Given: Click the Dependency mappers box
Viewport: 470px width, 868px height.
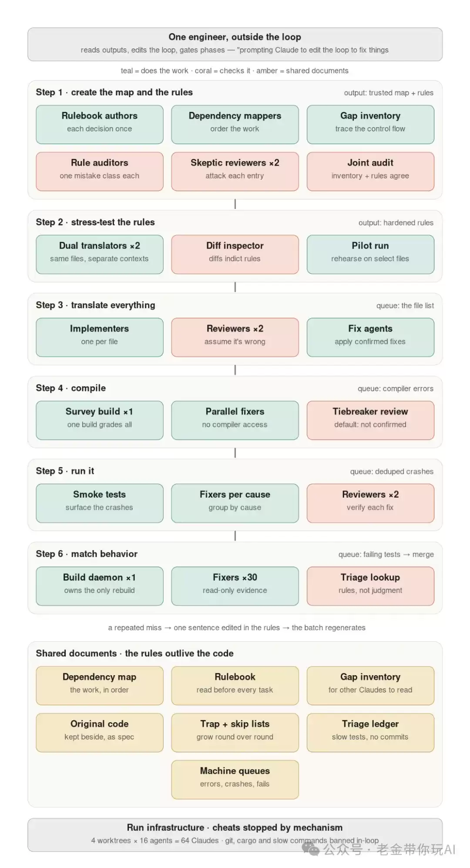Looking at the screenshot, I should [235, 124].
